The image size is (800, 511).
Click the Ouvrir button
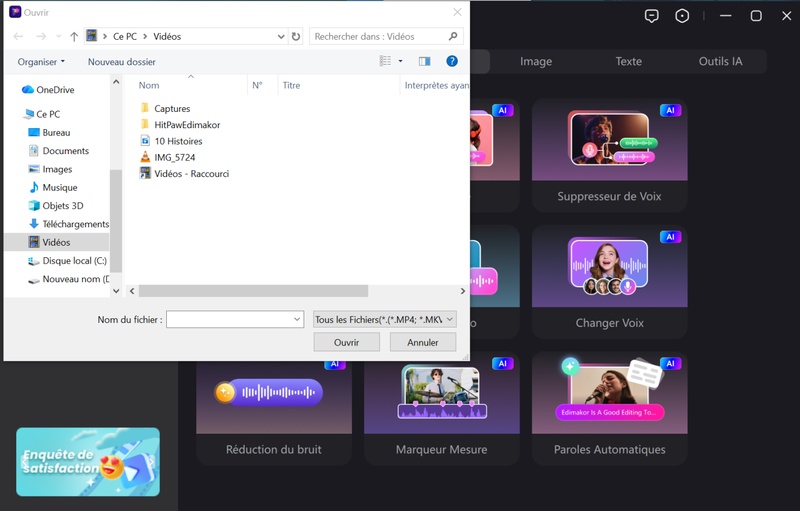[x=346, y=343]
